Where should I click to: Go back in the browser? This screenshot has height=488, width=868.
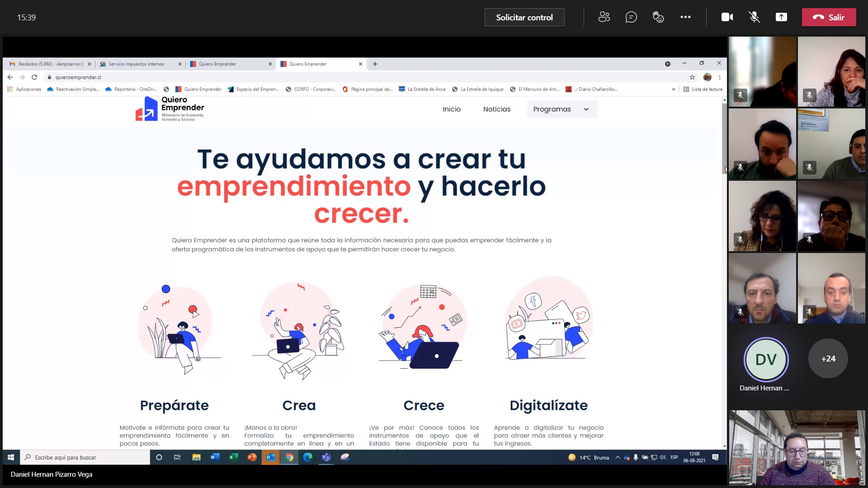10,77
